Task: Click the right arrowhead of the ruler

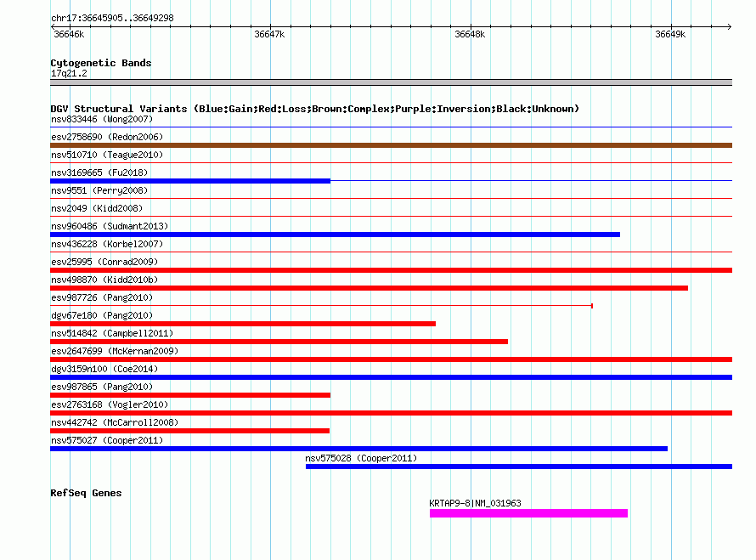Action: pyautogui.click(x=730, y=26)
